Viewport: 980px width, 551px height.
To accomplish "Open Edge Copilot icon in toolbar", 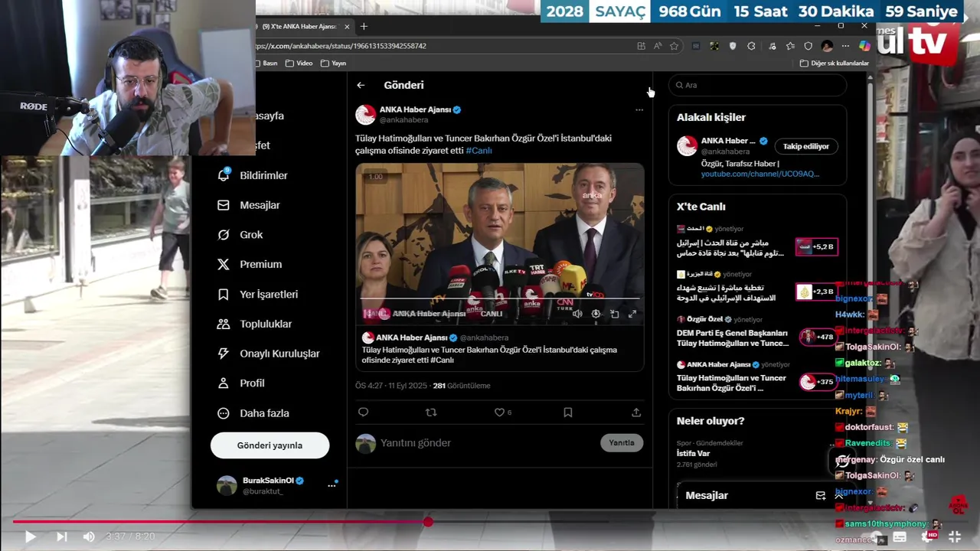I will pos(864,46).
